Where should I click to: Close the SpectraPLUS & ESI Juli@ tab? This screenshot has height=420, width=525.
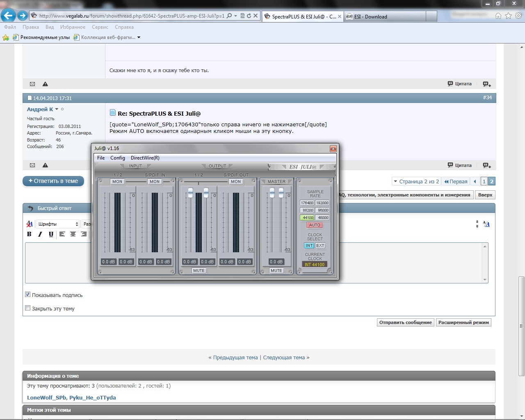(x=340, y=17)
